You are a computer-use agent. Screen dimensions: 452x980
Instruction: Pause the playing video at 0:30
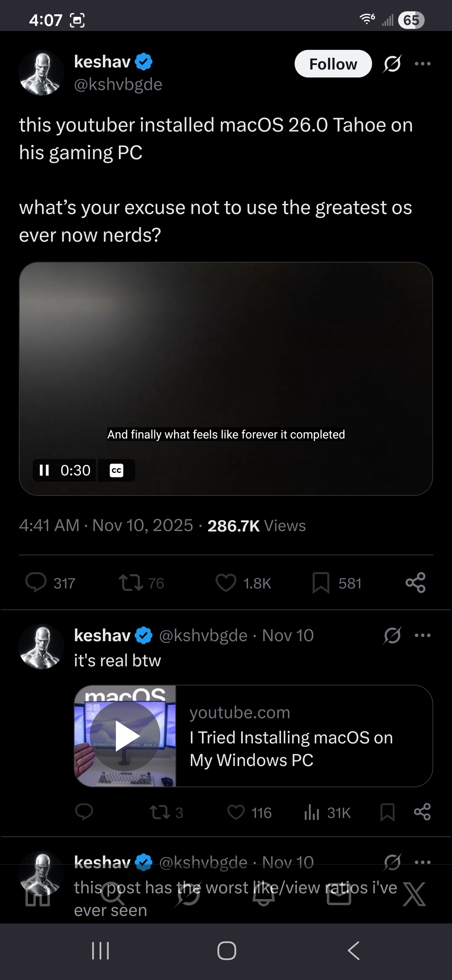point(44,470)
